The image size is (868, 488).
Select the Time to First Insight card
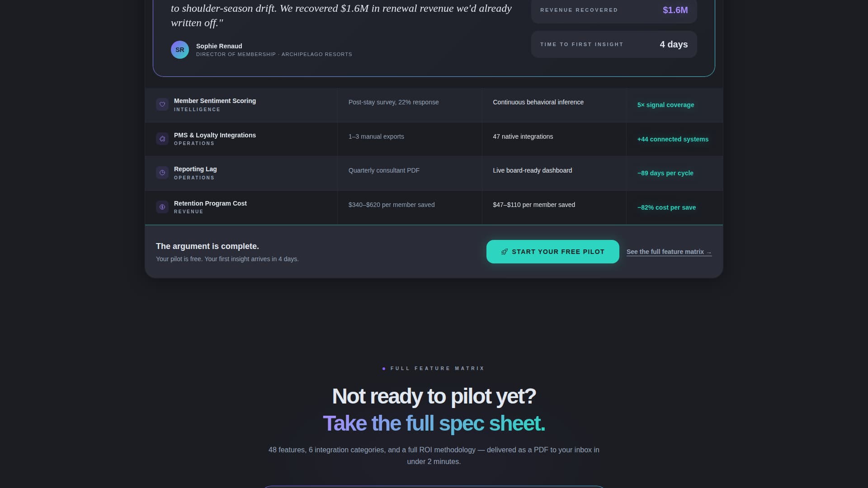click(x=613, y=44)
